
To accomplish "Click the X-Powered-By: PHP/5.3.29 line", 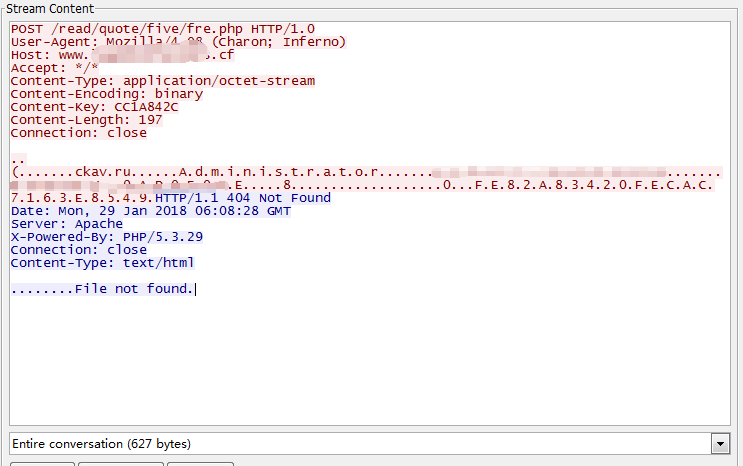I will click(107, 237).
